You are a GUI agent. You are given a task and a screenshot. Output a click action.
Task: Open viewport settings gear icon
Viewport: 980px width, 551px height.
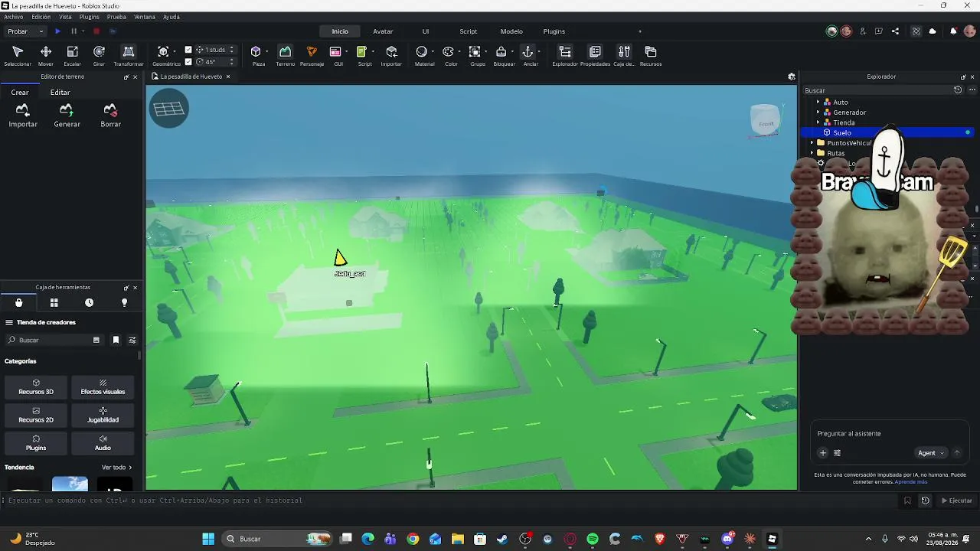792,77
